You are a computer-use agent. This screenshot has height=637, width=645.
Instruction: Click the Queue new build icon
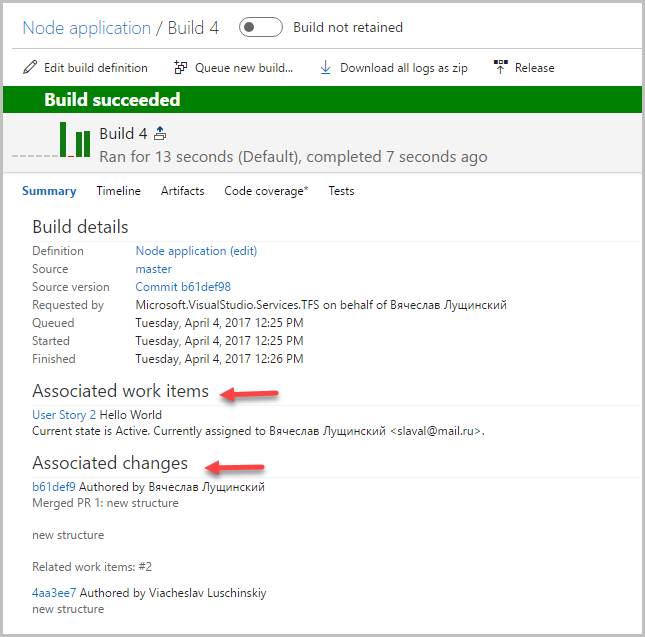181,68
